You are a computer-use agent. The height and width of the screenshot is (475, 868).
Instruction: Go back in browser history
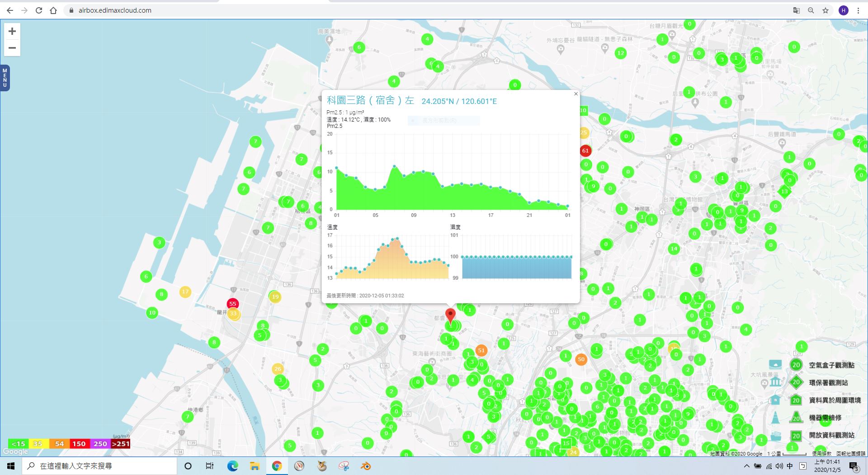(x=10, y=10)
